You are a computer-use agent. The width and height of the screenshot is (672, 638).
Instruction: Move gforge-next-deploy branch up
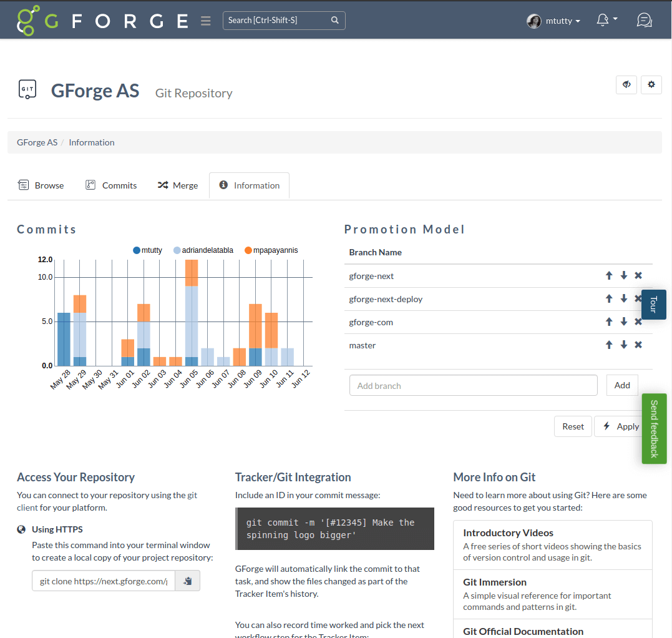click(609, 299)
